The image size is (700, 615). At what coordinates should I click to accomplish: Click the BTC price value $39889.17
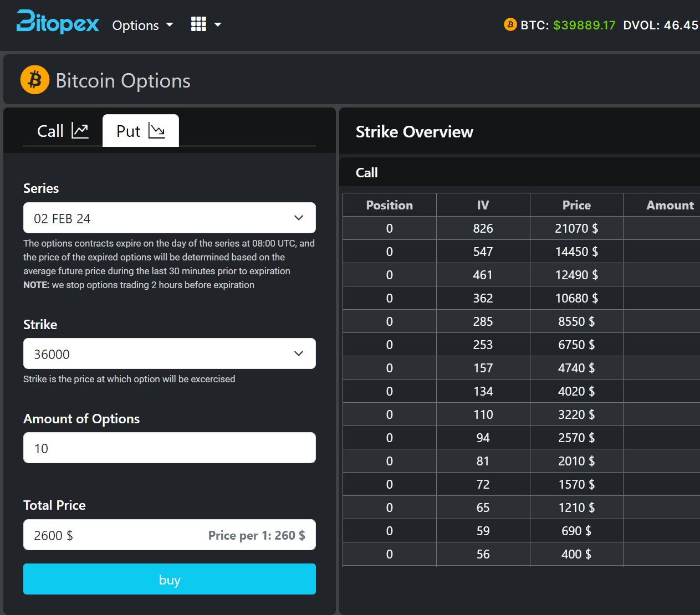pyautogui.click(x=584, y=25)
